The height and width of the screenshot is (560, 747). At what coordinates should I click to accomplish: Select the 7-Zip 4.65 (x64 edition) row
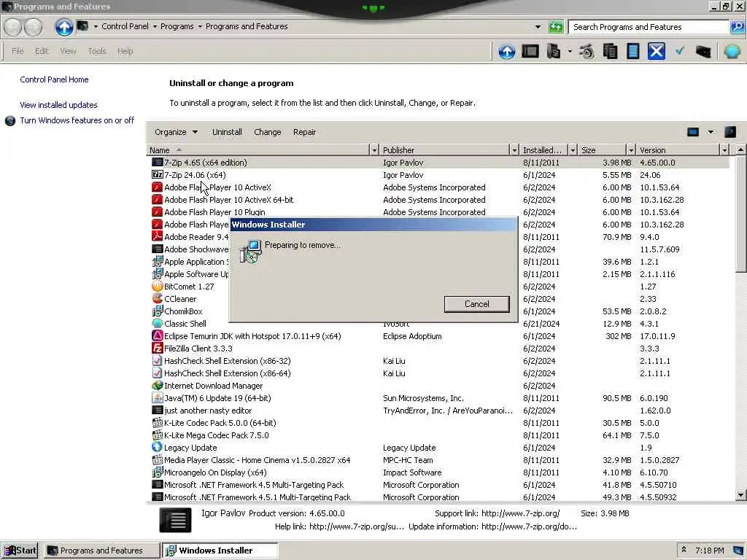coord(438,163)
